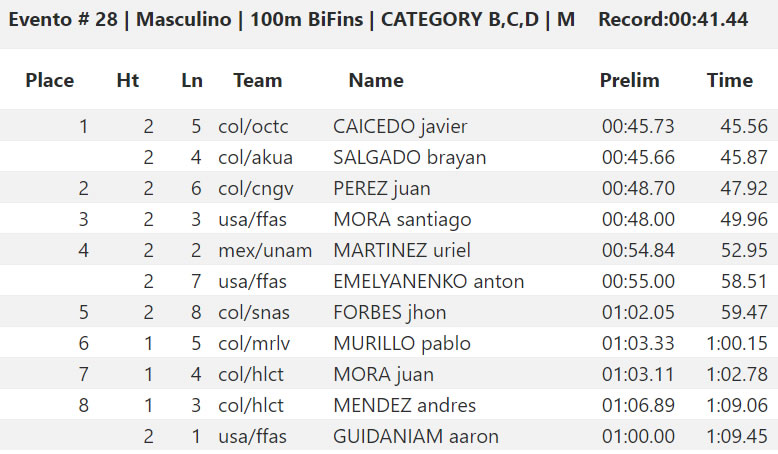Click MURILLO pablo name cell
778x454 pixels.
tap(402, 343)
